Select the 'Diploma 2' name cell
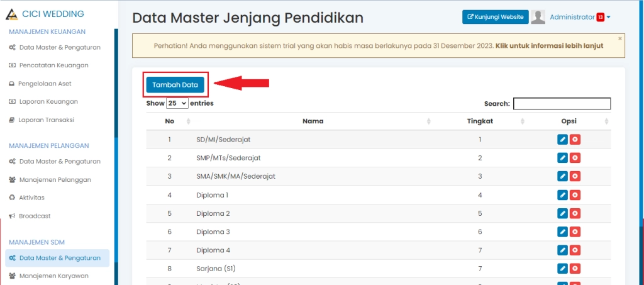The image size is (644, 285). click(x=213, y=213)
